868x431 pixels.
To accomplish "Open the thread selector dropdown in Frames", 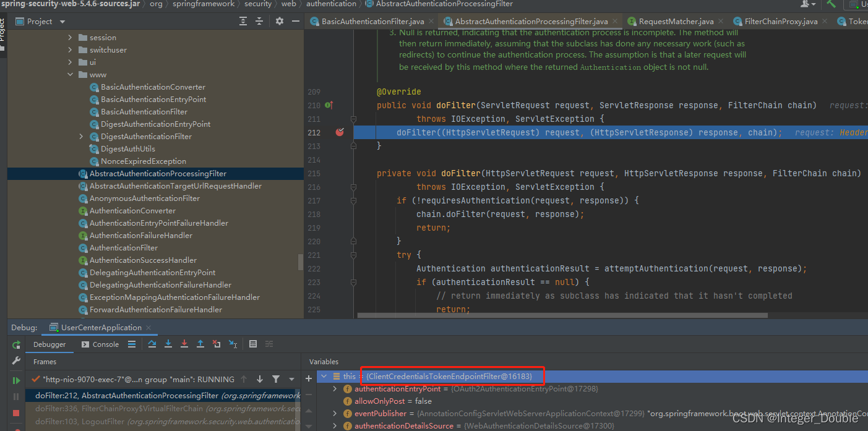I will (291, 379).
